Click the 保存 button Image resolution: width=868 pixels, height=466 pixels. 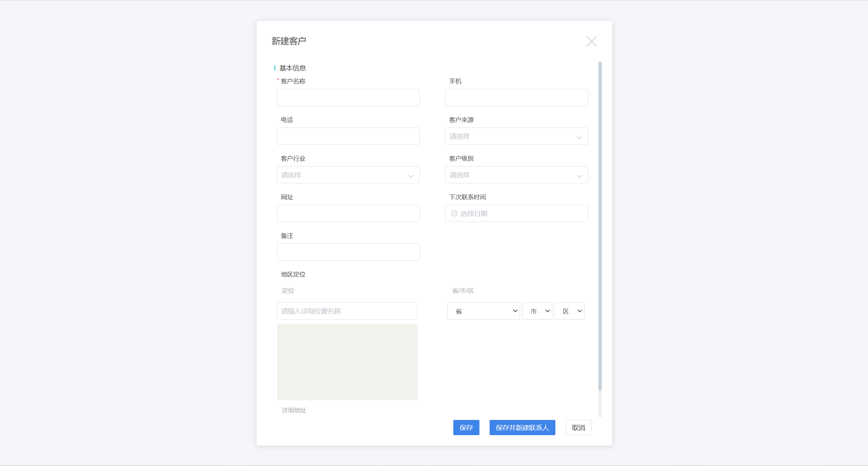click(466, 428)
